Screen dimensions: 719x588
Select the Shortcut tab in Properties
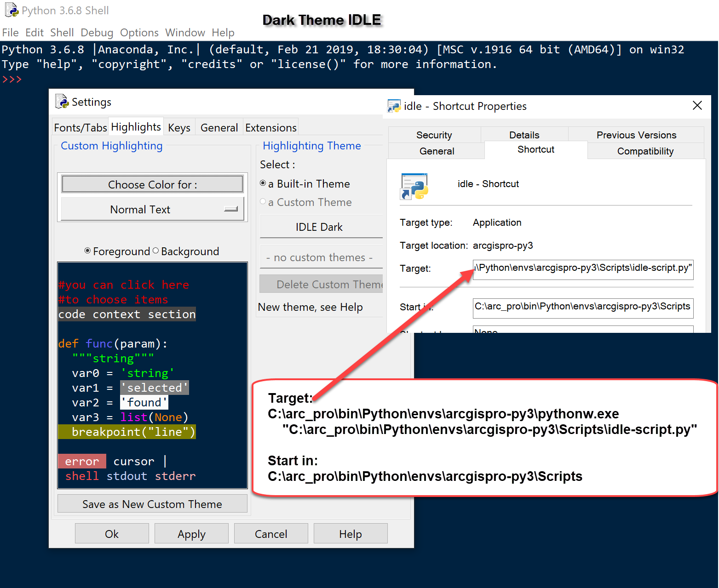(x=536, y=149)
